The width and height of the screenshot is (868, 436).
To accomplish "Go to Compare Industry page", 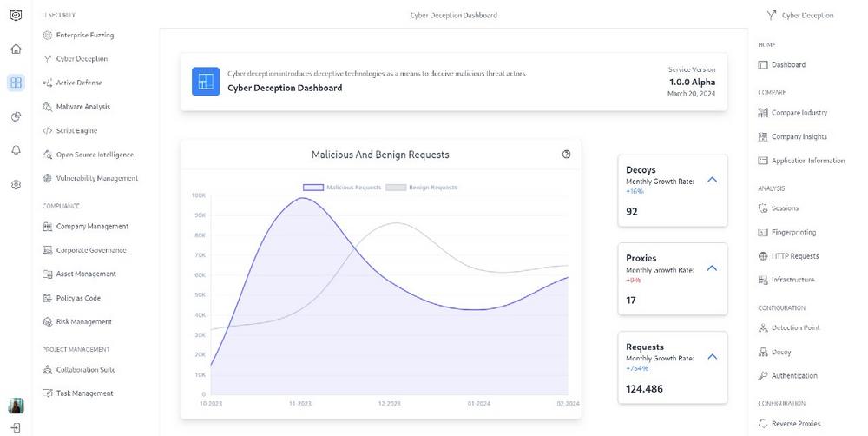I will tap(799, 113).
